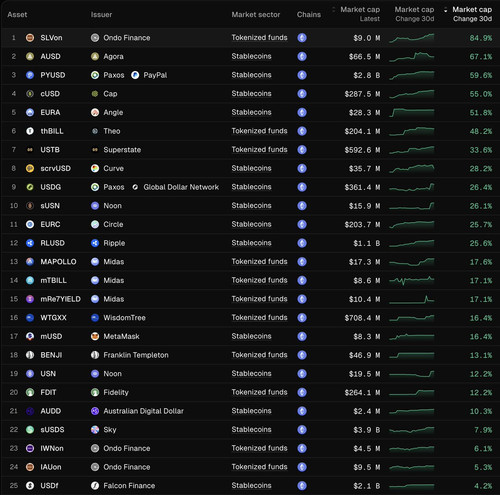
Task: Click the Curve issuer icon
Action: click(x=95, y=168)
